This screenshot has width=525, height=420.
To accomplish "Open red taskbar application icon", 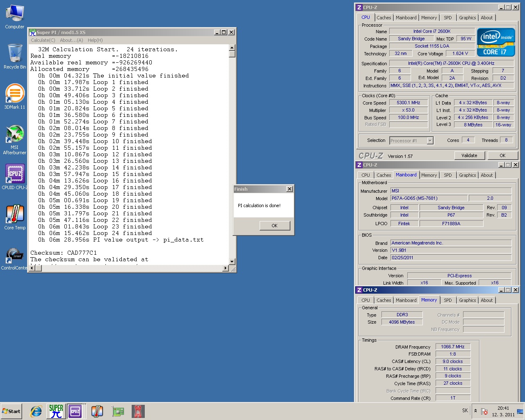I will 138,411.
